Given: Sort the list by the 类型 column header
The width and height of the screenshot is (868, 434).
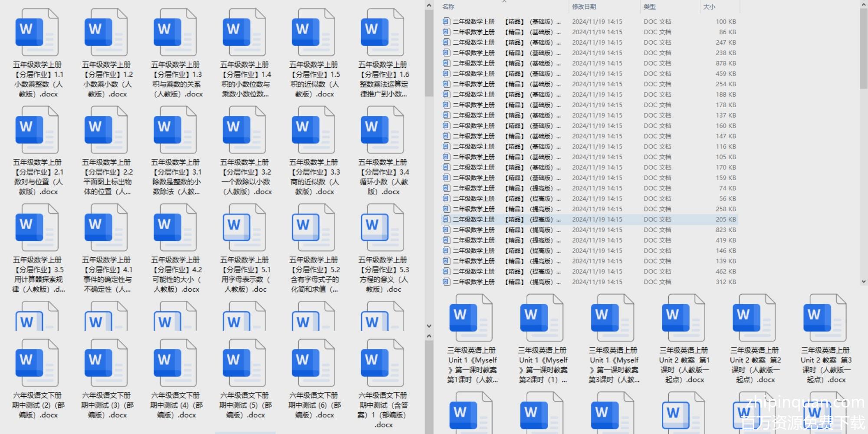Looking at the screenshot, I should pyautogui.click(x=649, y=7).
